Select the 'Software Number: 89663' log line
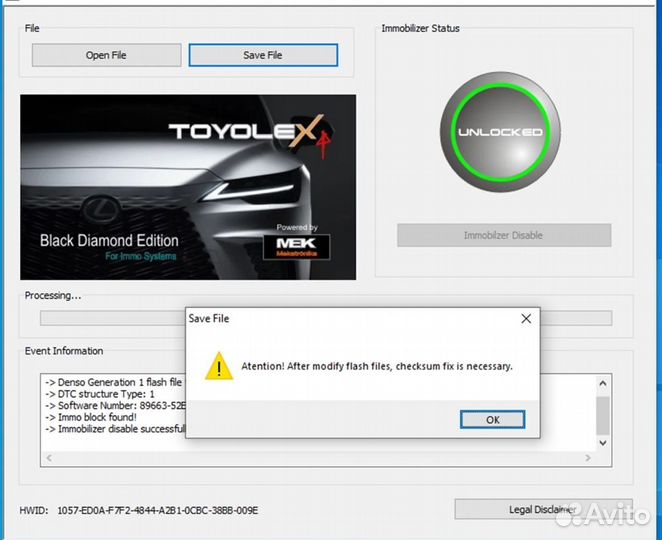Image resolution: width=662 pixels, height=540 pixels. click(115, 406)
